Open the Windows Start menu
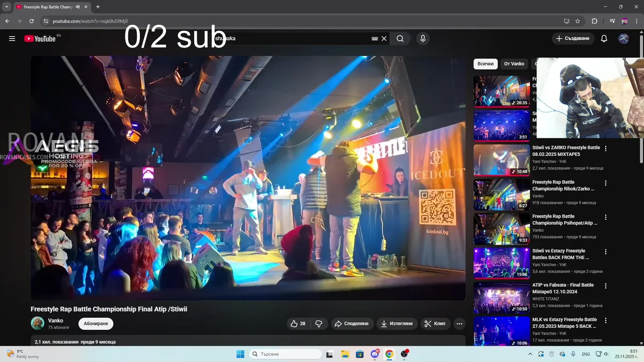The width and height of the screenshot is (644, 362). coord(240,354)
